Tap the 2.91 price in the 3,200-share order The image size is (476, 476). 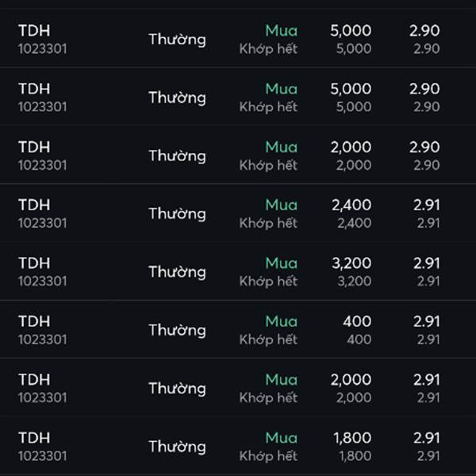point(426,263)
